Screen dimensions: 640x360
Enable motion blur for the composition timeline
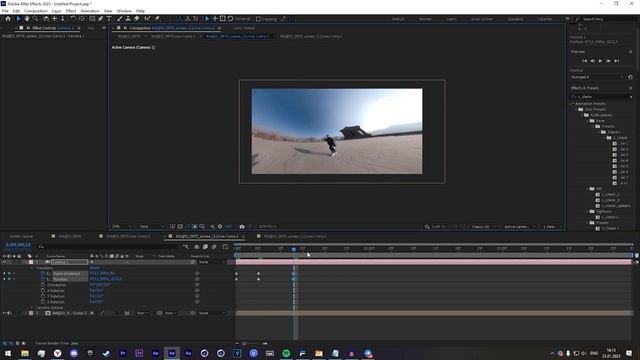point(214,247)
